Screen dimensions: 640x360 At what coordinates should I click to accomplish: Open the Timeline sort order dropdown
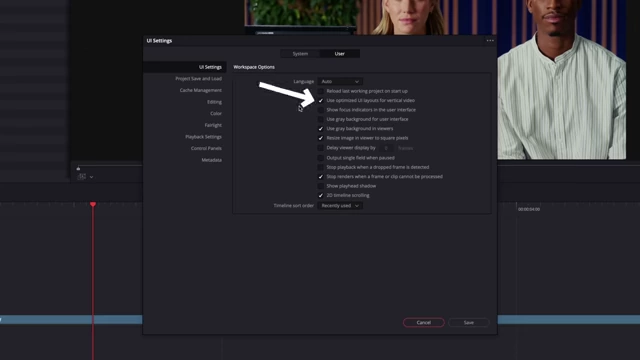(340, 206)
